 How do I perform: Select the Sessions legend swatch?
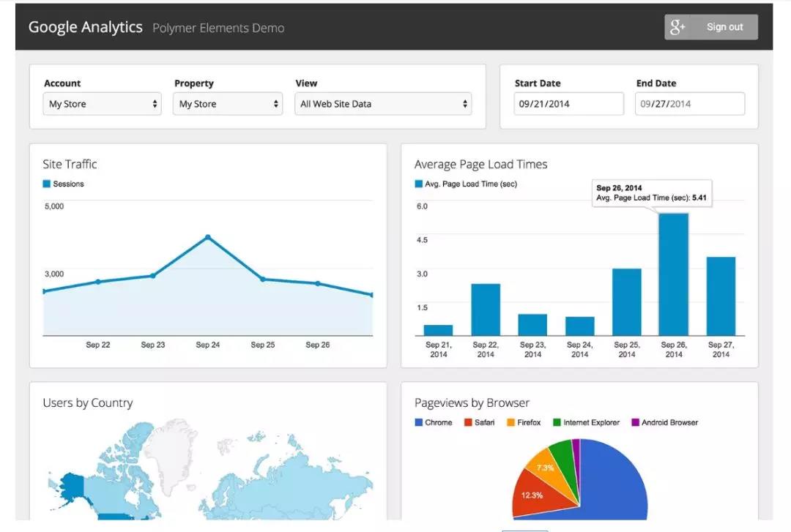[x=47, y=184]
